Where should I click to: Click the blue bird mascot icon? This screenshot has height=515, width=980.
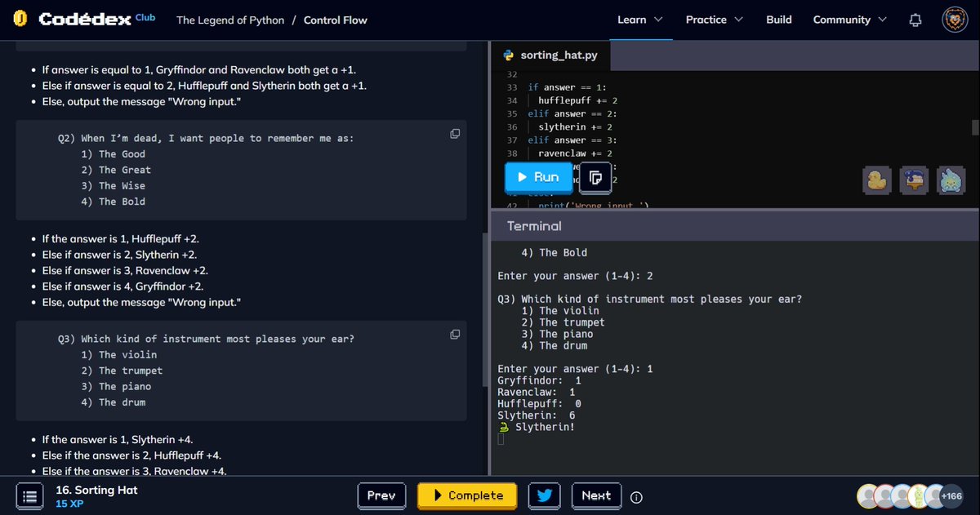[951, 180]
